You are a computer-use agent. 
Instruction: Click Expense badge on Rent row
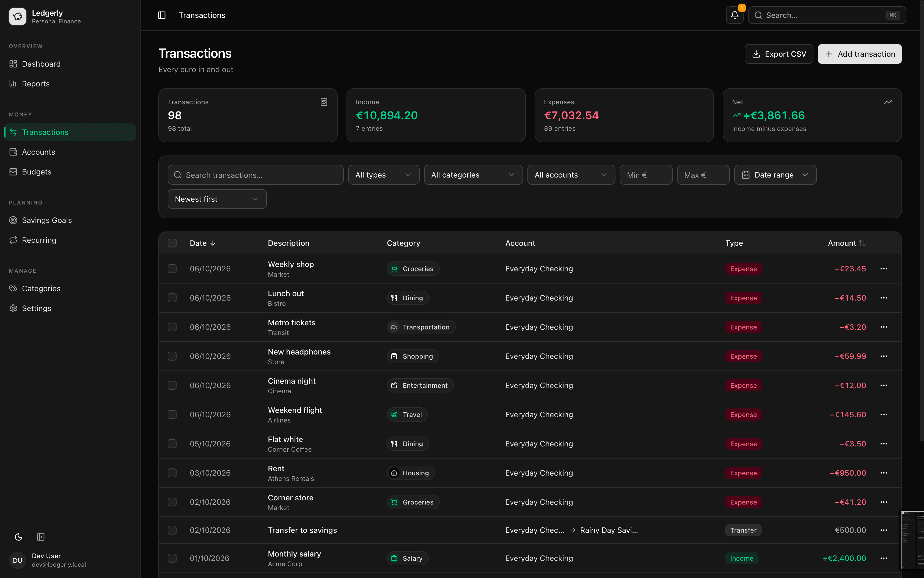click(743, 473)
